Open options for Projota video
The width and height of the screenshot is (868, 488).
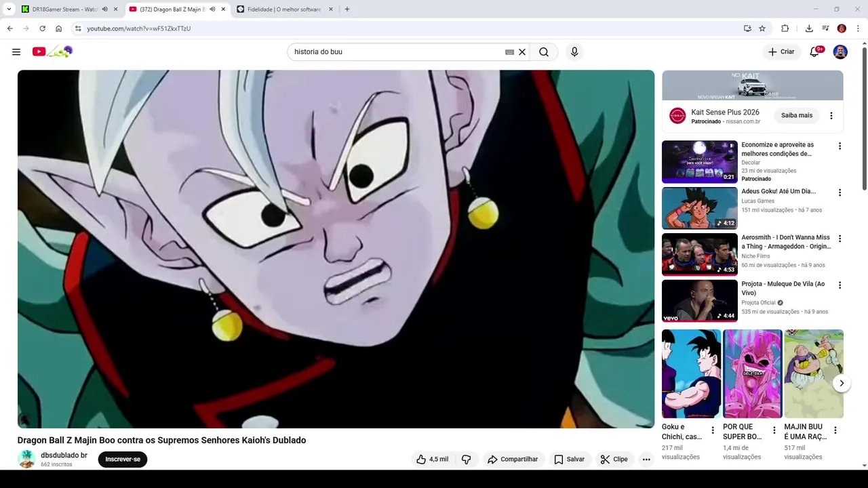(840, 285)
